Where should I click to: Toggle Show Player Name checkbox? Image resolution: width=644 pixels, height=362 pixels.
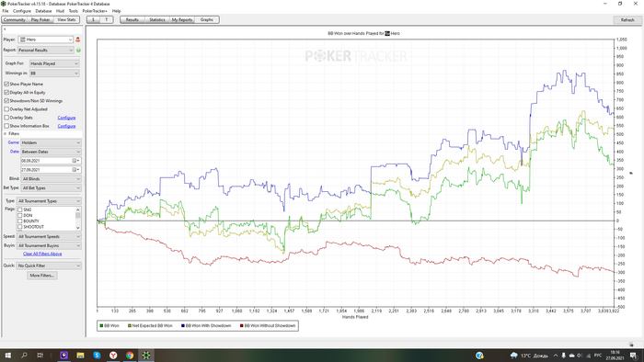coord(6,84)
